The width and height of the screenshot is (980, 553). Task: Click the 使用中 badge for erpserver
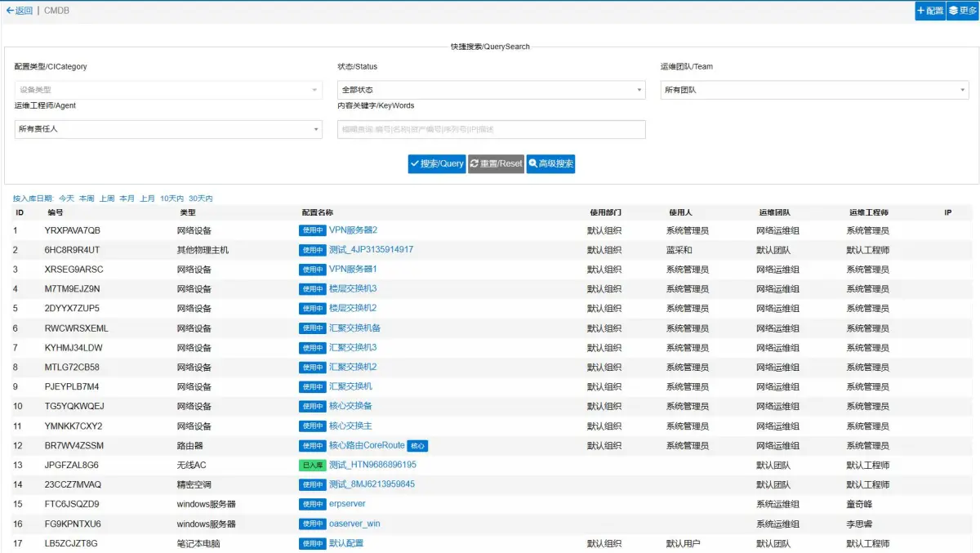click(x=312, y=505)
